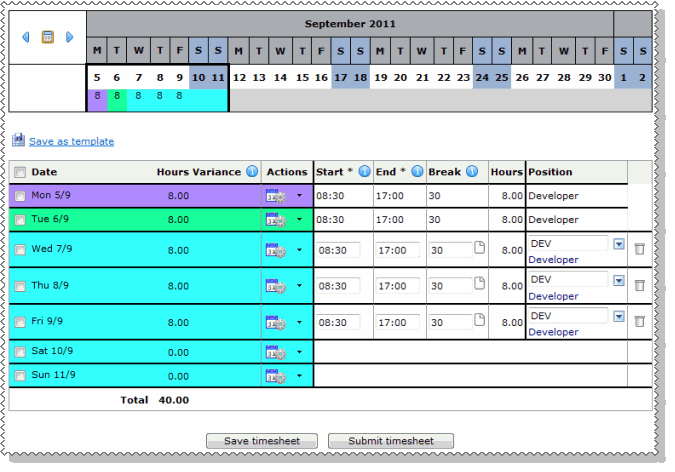Screen dimensions: 675x472
Task: Select green day 6 hours cell in calendar
Action: pos(117,100)
